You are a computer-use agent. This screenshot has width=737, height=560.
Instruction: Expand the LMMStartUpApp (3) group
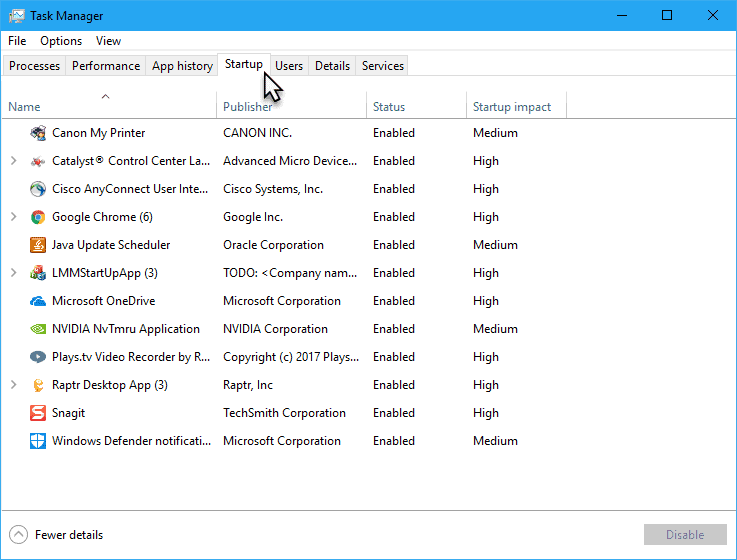click(14, 273)
